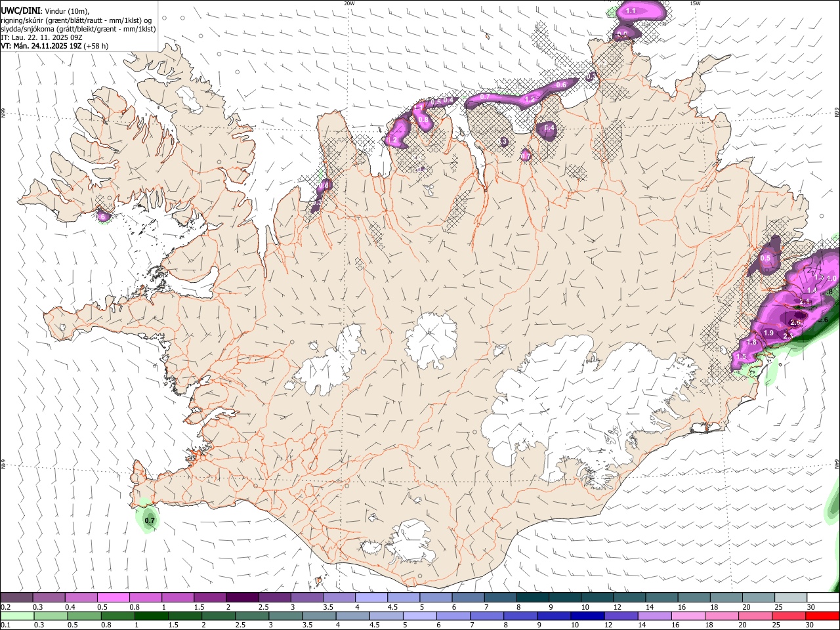Select the white 30 swatch in the snow legend

(822, 598)
